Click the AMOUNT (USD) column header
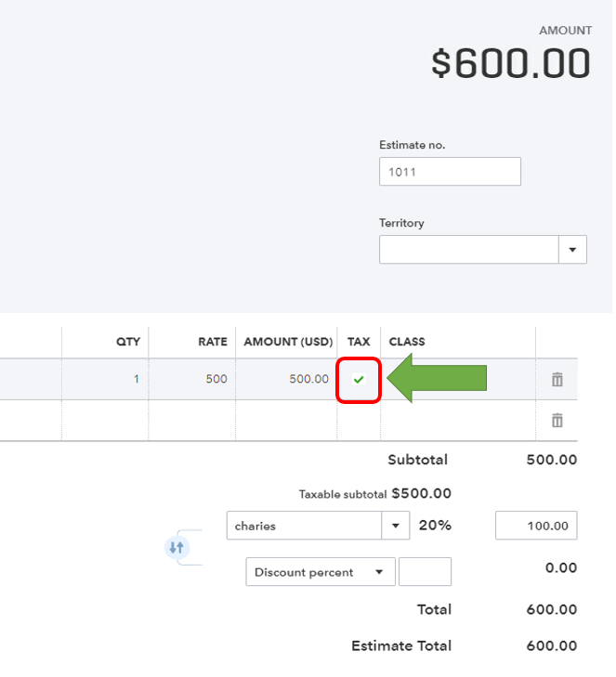The image size is (616, 677). [286, 342]
